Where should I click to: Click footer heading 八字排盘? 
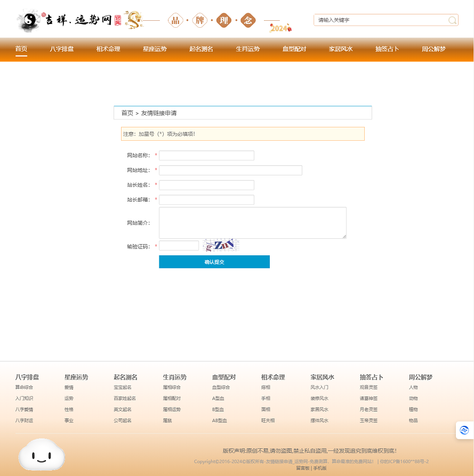coord(27,377)
